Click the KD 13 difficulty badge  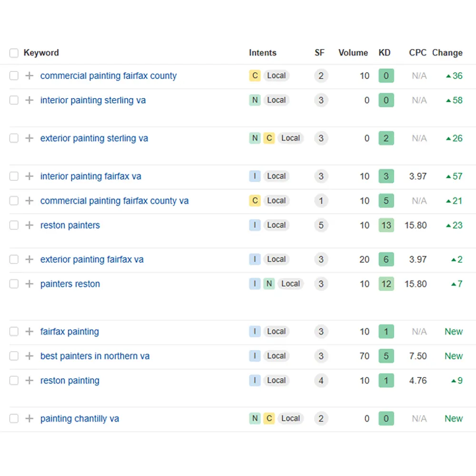(386, 225)
